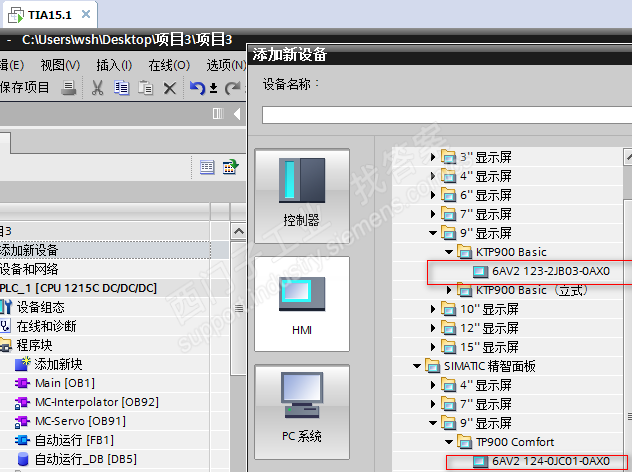Select the first 4" 显示屏 folder, listed below 3" 显示屏
This screenshot has height=472, width=632.
[x=485, y=176]
